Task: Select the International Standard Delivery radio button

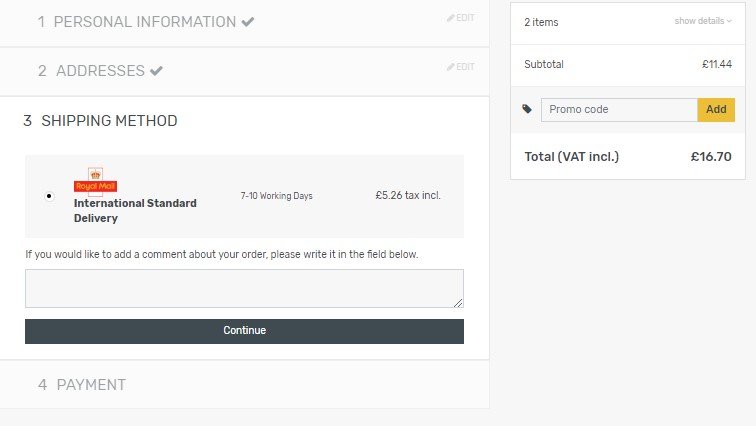Action: click(49, 196)
